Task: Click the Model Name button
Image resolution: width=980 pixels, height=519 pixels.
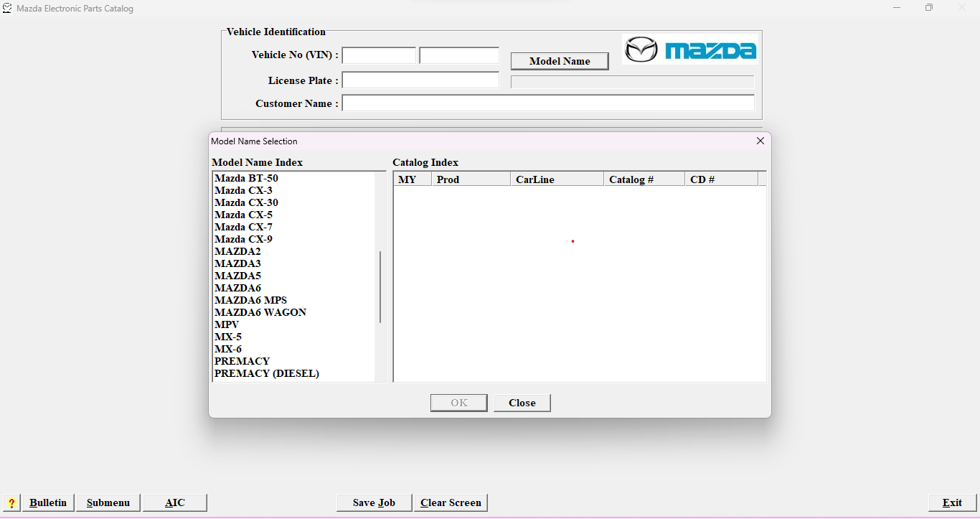Action: (560, 61)
